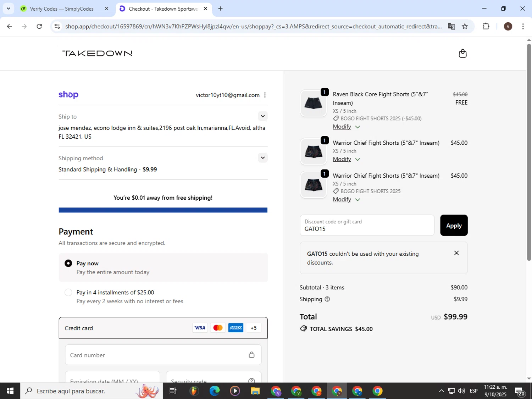Expand Modify chevron for first Warrior Chief shorts
This screenshot has height=399, width=532.
click(x=358, y=159)
